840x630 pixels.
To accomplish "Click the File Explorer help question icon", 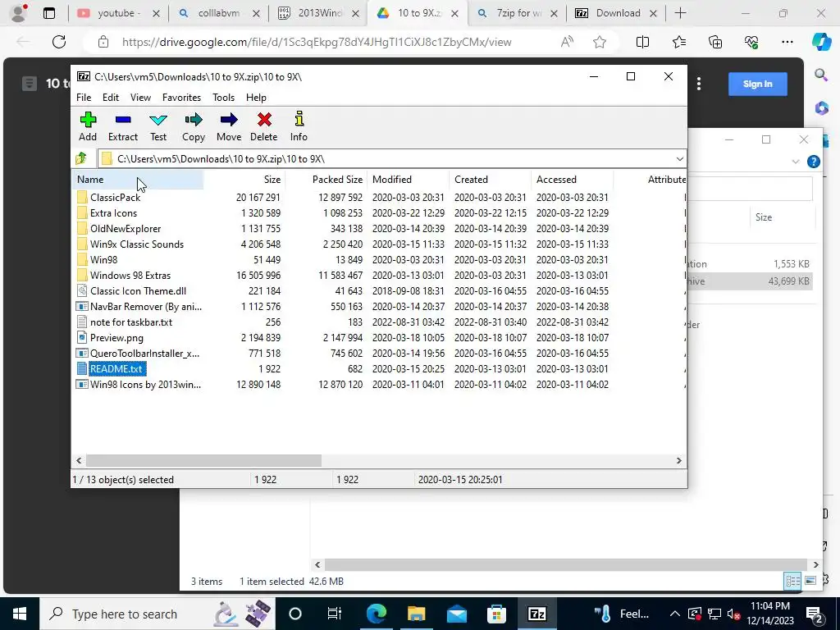I will [813, 162].
